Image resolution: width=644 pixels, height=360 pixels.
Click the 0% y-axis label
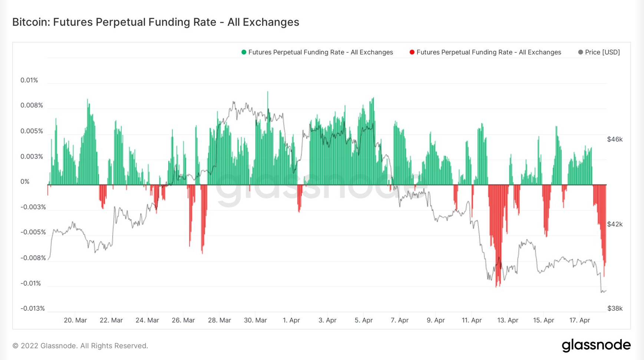25,182
